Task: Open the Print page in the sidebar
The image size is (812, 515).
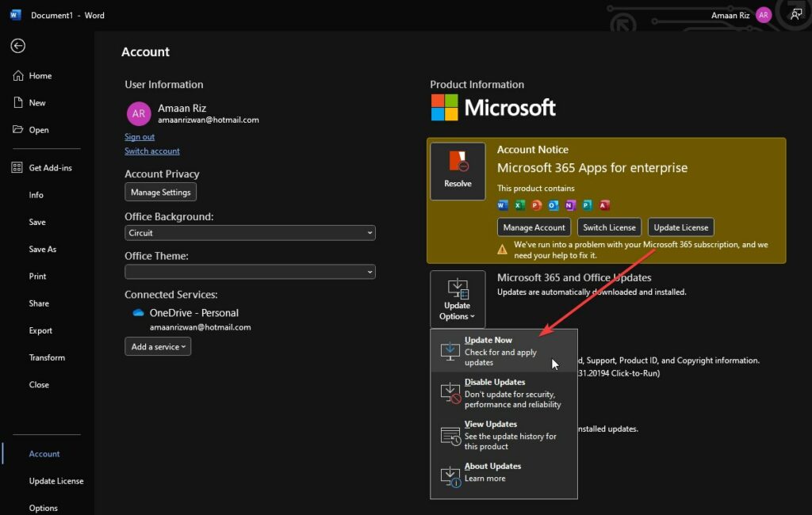Action: coord(37,277)
